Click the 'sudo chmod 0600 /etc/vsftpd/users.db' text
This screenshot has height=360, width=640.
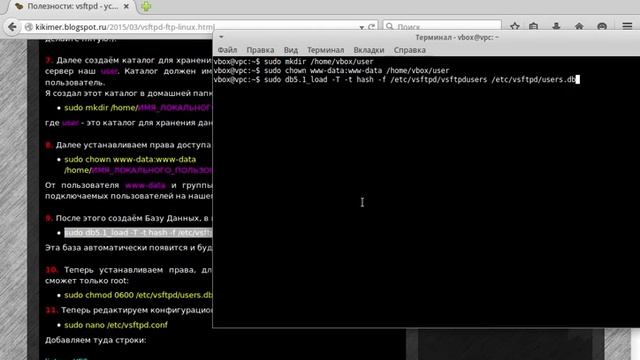pyautogui.click(x=138, y=295)
